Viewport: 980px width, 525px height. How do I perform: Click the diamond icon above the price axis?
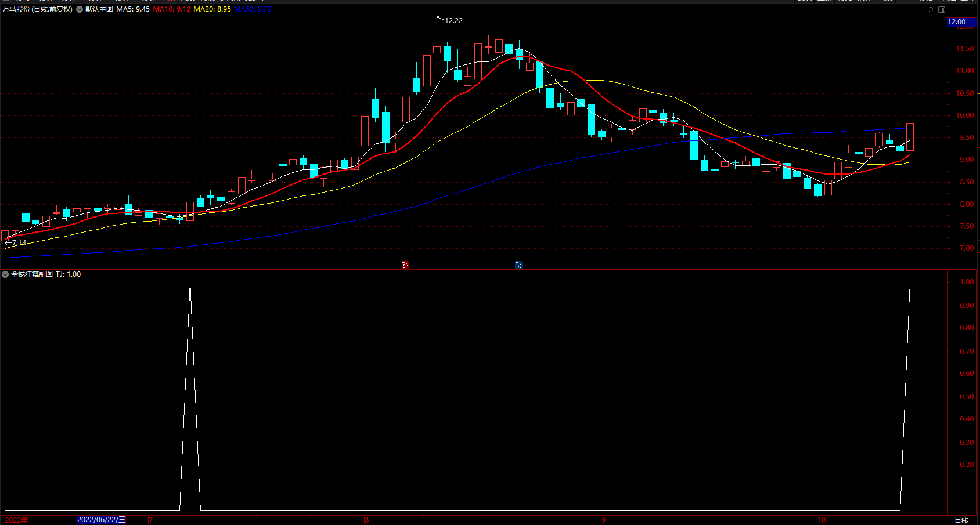point(931,9)
